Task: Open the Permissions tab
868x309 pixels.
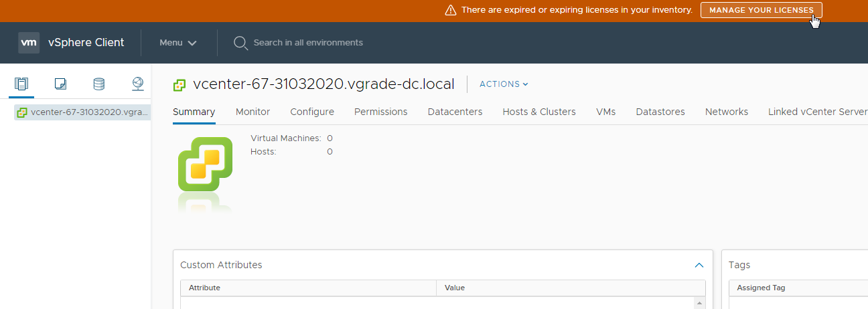Action: click(380, 112)
